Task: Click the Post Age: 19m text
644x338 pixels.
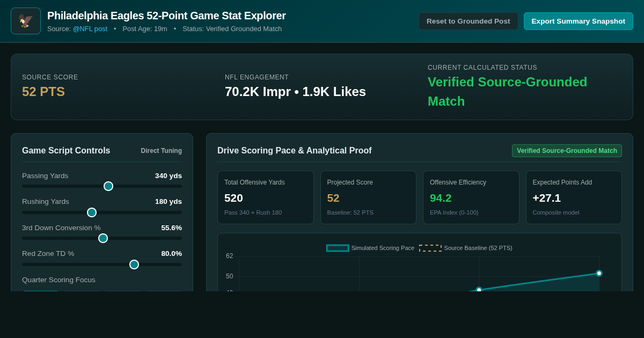Action: coord(145,28)
